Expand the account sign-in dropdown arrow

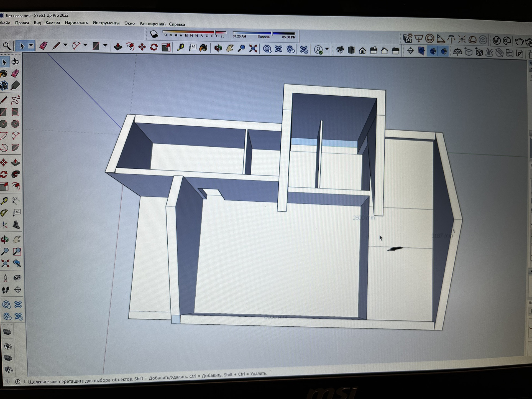click(x=327, y=49)
